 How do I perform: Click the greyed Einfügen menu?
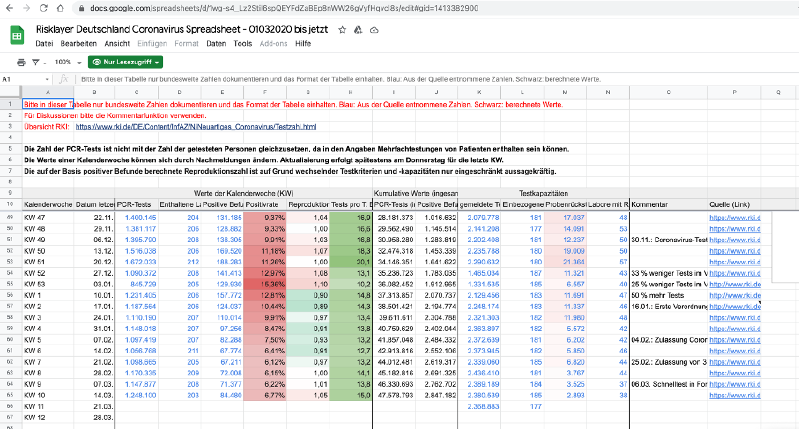point(152,44)
